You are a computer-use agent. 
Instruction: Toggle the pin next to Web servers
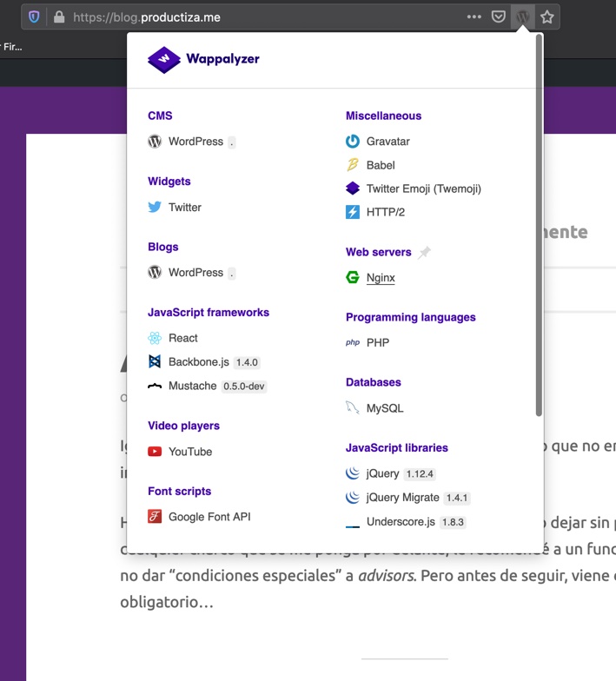click(424, 253)
